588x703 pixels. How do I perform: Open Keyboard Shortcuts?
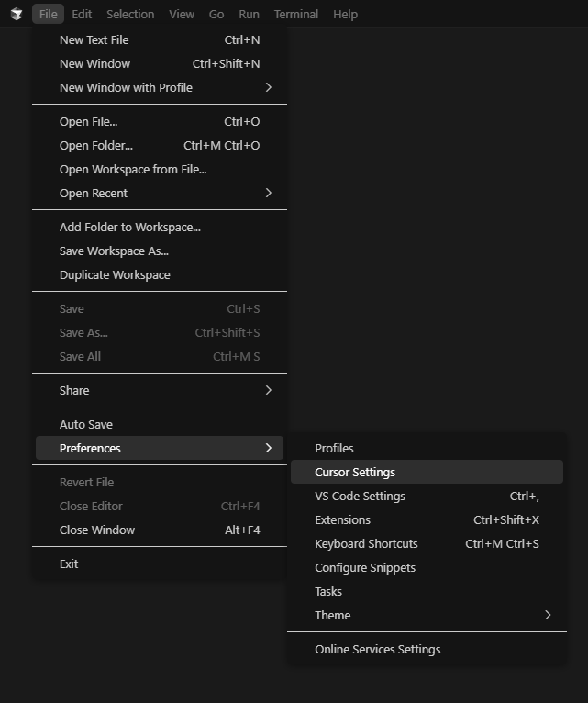pos(427,543)
